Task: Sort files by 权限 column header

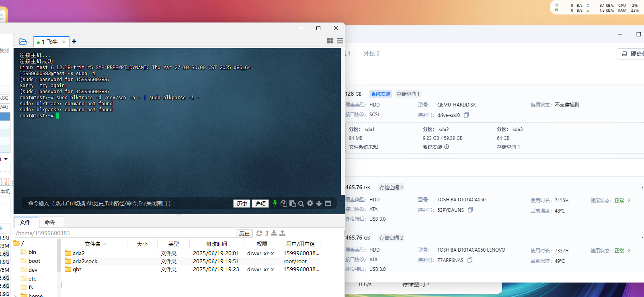Action: point(262,244)
